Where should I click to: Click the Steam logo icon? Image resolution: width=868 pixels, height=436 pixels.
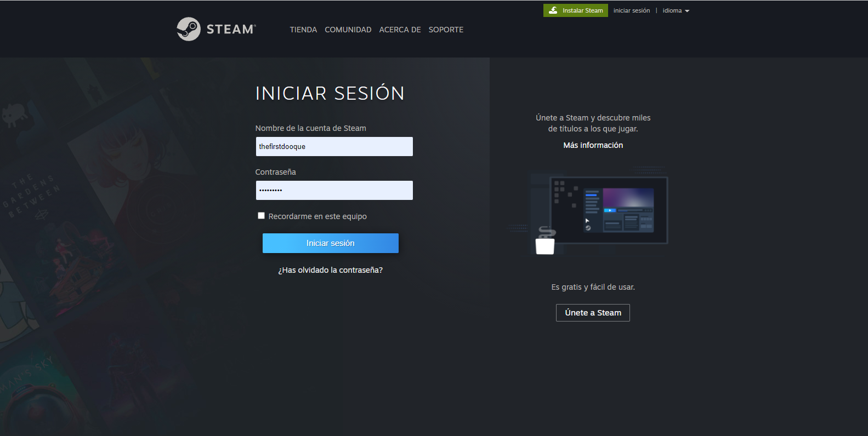(189, 29)
